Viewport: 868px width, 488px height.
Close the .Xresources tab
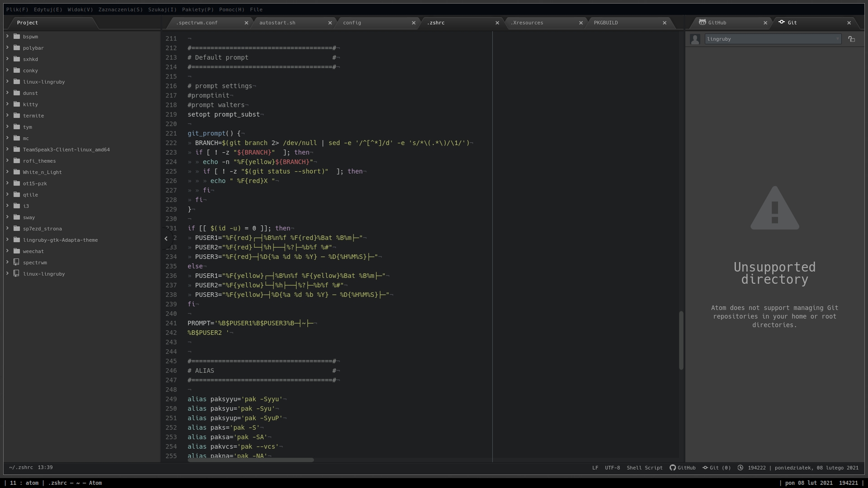pyautogui.click(x=581, y=23)
